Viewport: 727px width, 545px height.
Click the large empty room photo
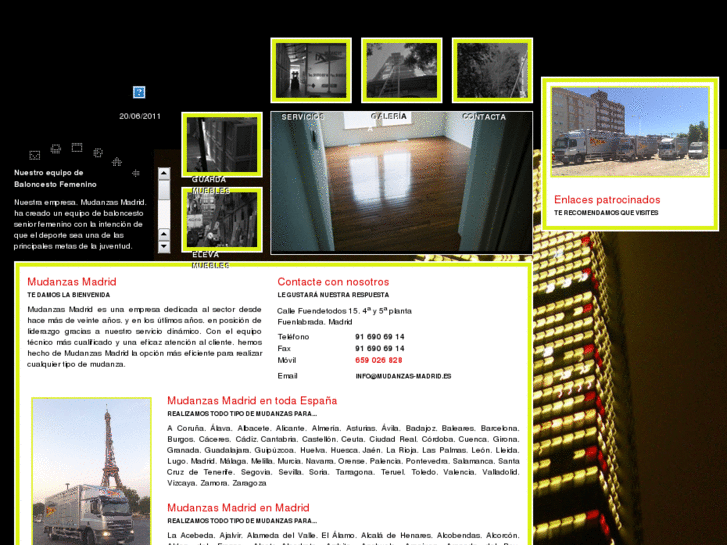pos(402,183)
